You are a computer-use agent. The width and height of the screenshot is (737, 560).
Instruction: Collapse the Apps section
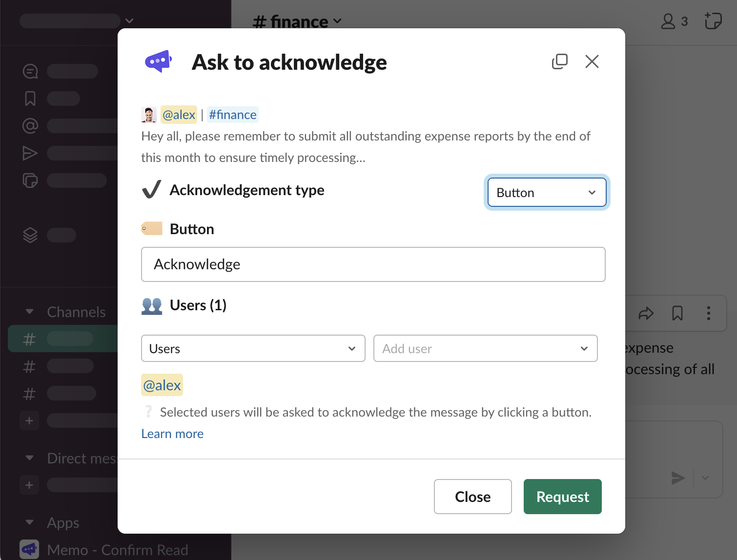(30, 522)
